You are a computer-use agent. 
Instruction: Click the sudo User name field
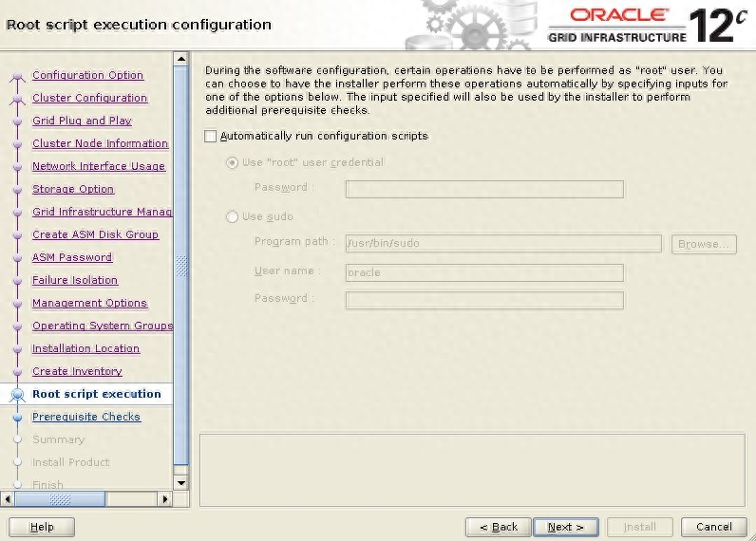(x=483, y=272)
